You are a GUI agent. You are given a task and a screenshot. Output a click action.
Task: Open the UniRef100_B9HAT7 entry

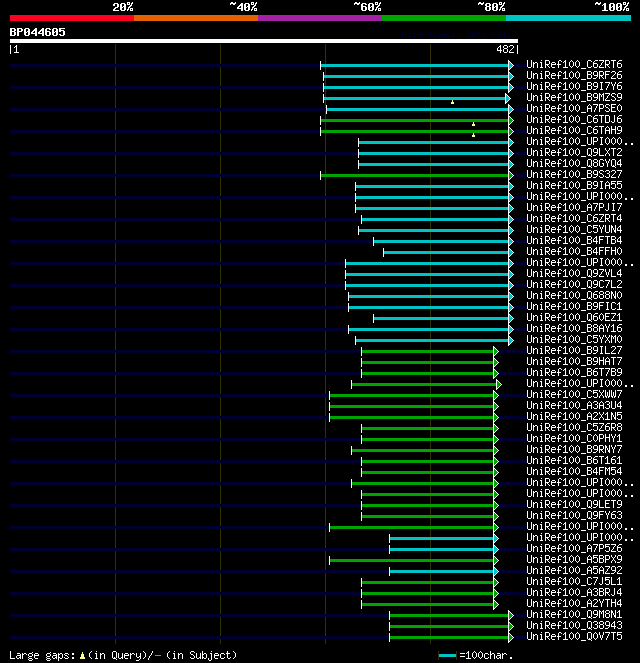point(574,361)
